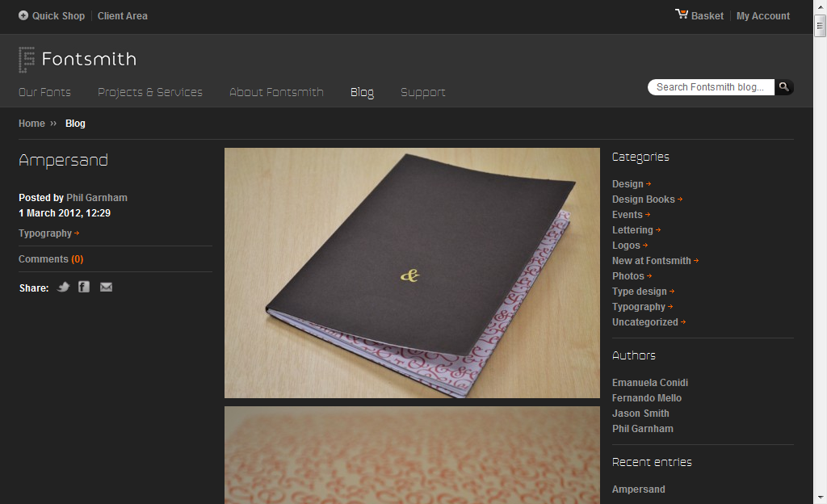The width and height of the screenshot is (827, 504).
Task: Open My Account link
Action: 763,16
